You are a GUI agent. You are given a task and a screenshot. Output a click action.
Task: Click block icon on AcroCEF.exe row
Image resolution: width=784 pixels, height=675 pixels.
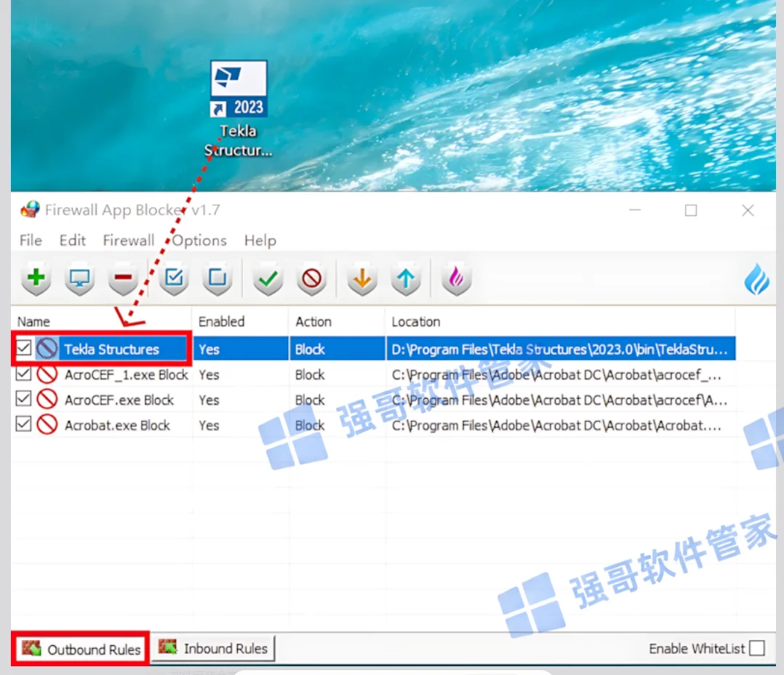(x=47, y=399)
